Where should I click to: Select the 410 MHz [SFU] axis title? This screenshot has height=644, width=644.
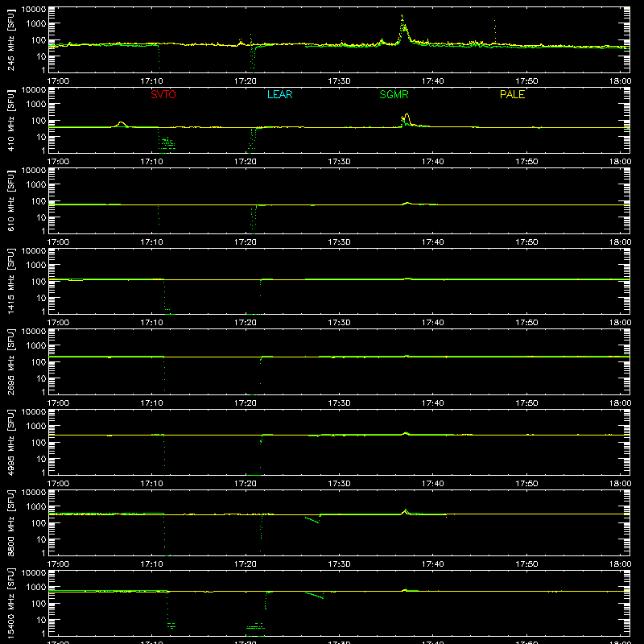(11, 120)
